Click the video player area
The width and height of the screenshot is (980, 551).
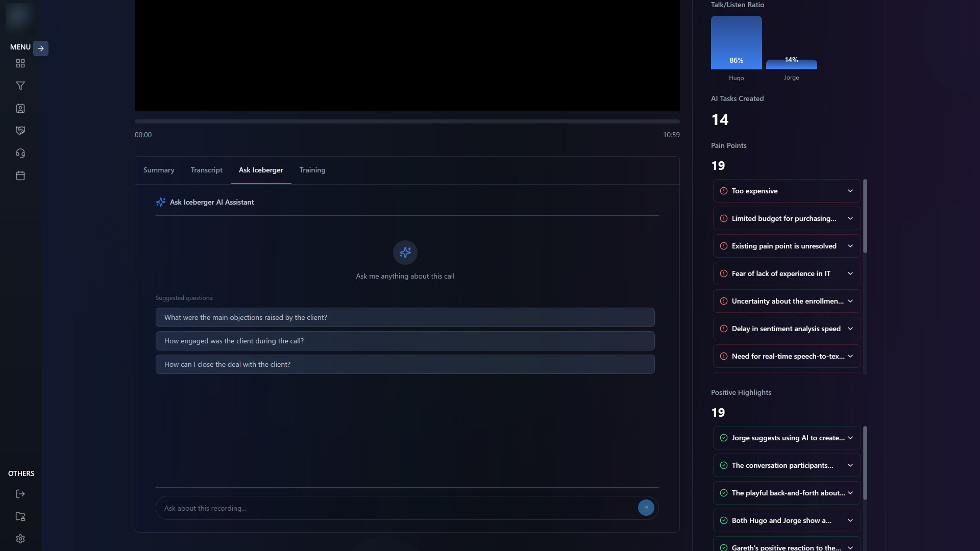click(x=407, y=55)
